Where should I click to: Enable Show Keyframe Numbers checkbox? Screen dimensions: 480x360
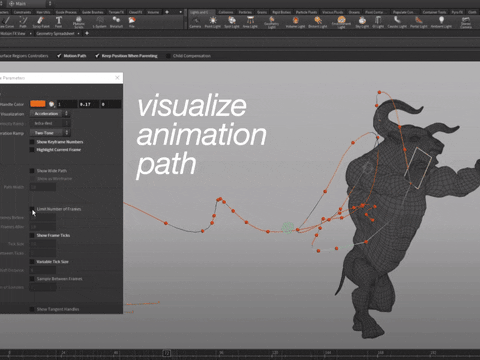[x=32, y=142]
